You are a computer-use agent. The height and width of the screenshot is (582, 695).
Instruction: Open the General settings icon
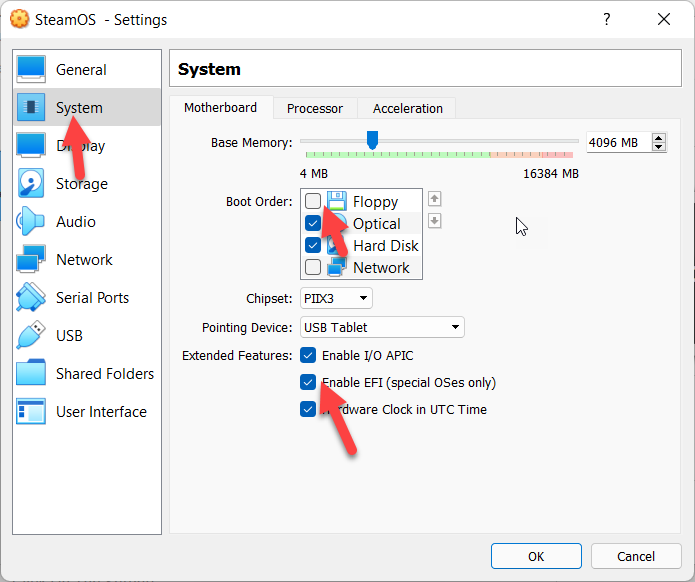pyautogui.click(x=31, y=70)
